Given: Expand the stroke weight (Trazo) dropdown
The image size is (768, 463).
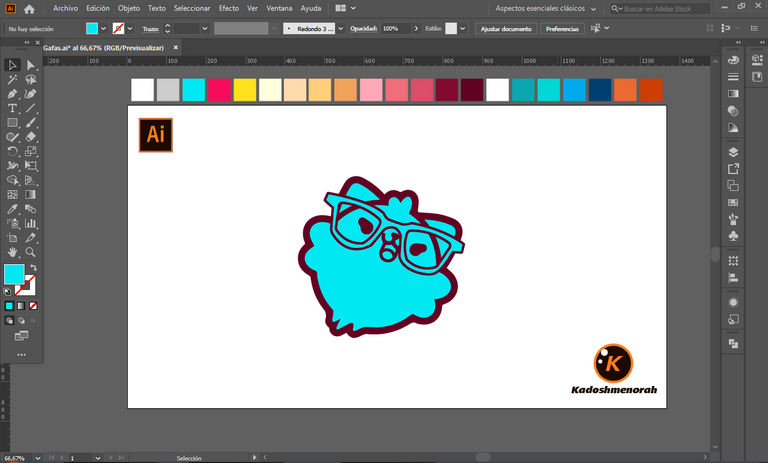Looking at the screenshot, I should click(x=205, y=28).
